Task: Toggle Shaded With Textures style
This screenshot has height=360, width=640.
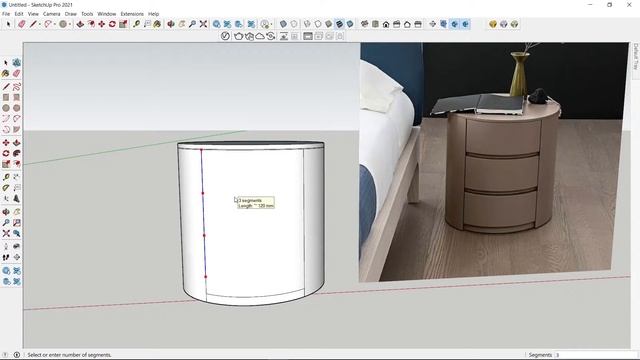Action: click(339, 24)
